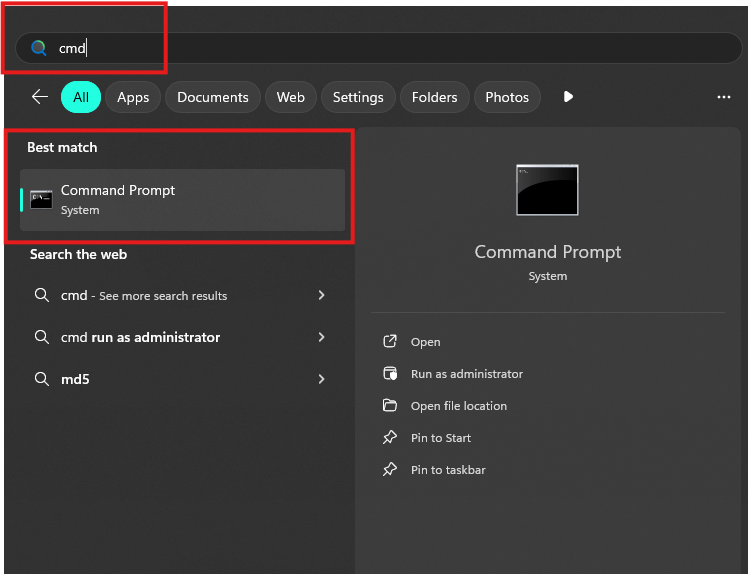Click the Command Prompt icon in Best match

click(42, 199)
